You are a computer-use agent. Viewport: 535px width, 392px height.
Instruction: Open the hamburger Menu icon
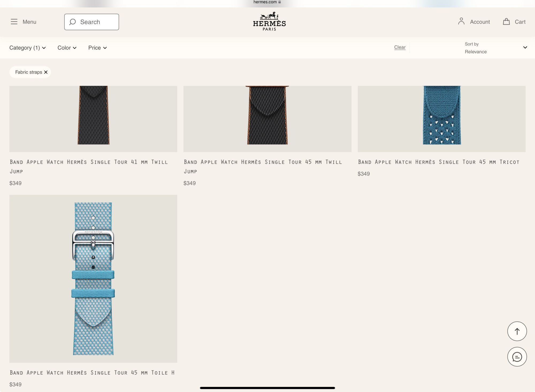point(14,22)
